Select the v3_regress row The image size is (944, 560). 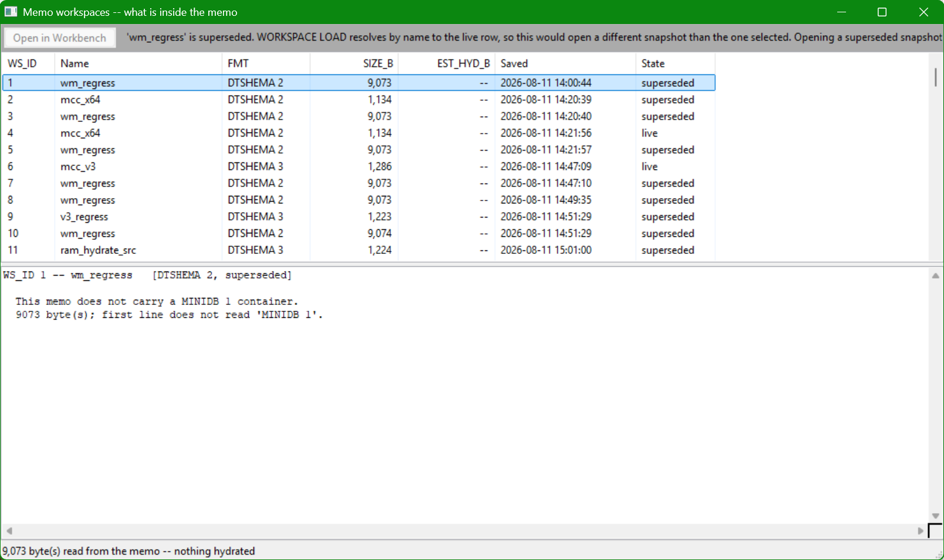pyautogui.click(x=358, y=216)
